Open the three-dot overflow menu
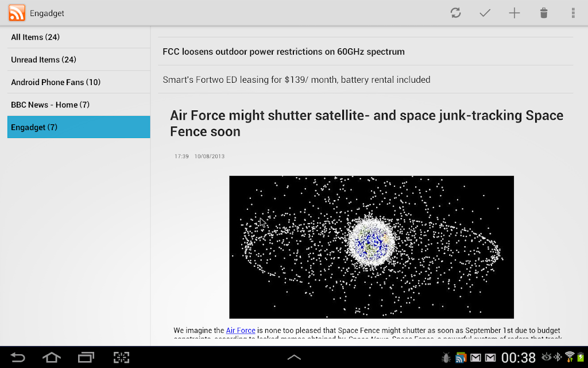This screenshot has height=368, width=588. coord(573,13)
